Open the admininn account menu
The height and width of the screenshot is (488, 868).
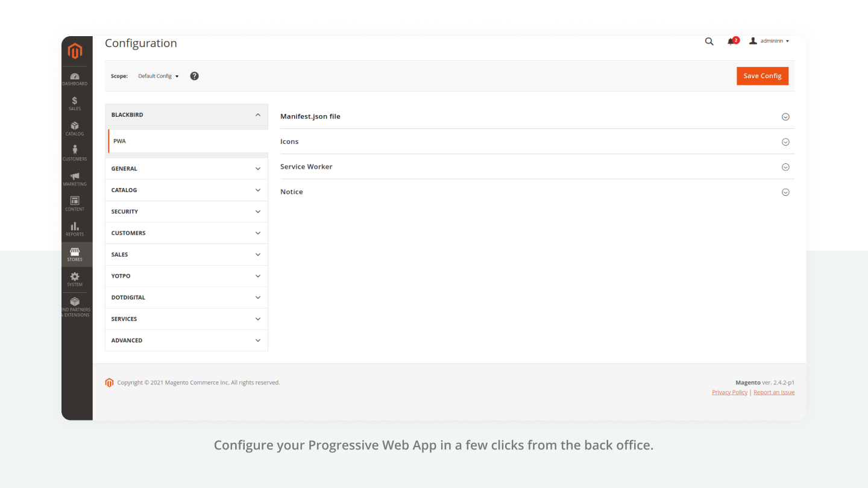(x=769, y=40)
